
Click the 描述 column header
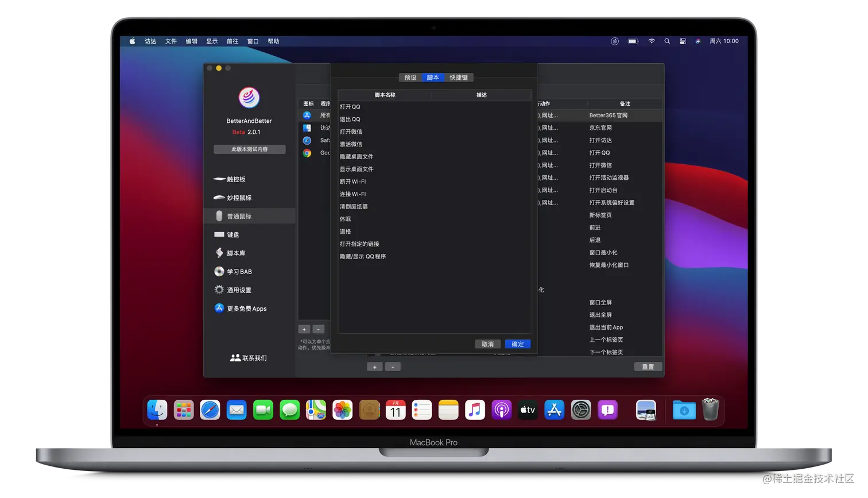tap(482, 95)
